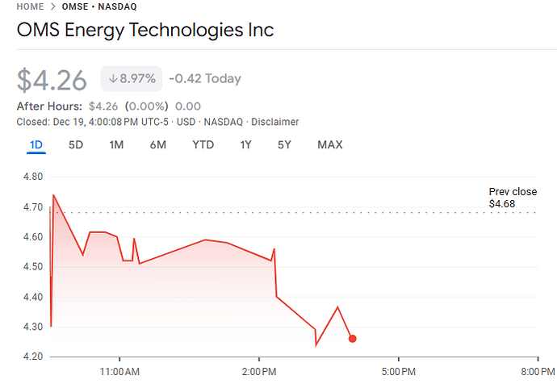557x392 pixels.
Task: Switch to the 5D chart range
Action: click(x=76, y=145)
